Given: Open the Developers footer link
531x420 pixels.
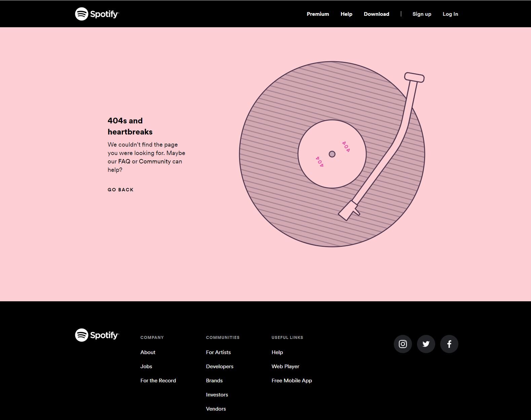Looking at the screenshot, I should tap(220, 367).
